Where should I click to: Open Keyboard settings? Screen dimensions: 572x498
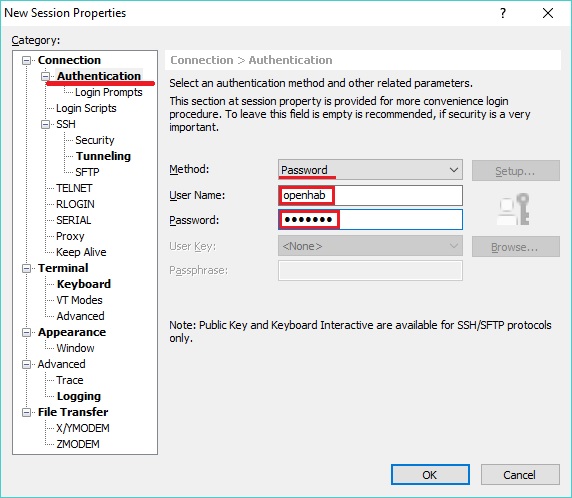(84, 284)
